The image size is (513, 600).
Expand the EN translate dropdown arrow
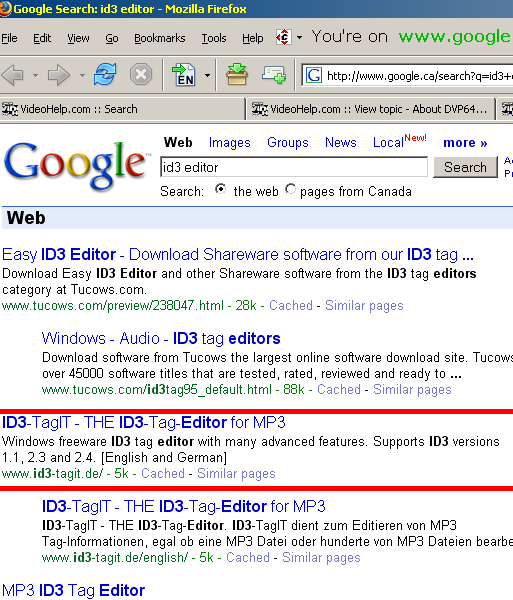[x=207, y=75]
